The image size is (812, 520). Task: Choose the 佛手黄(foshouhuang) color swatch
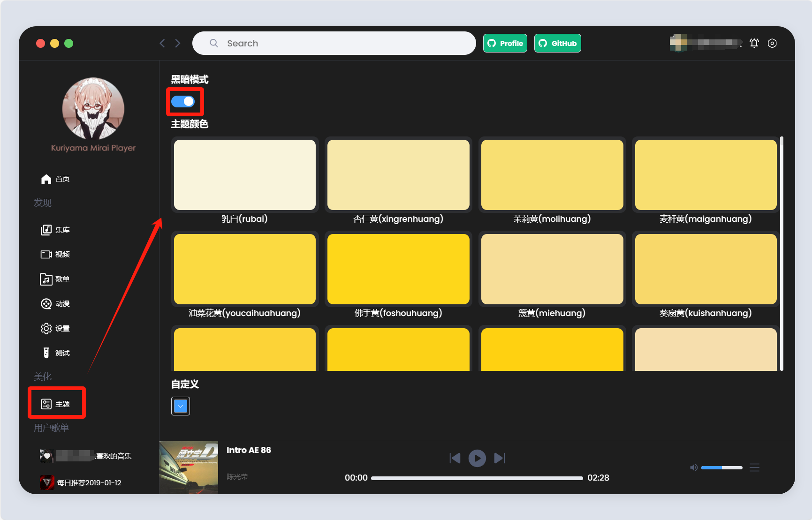(398, 269)
